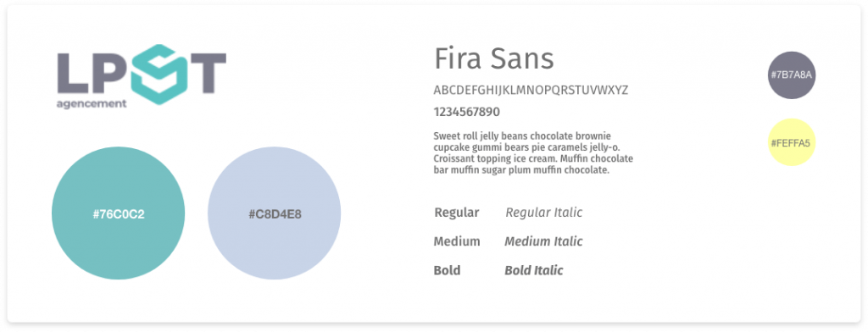Image resolution: width=868 pixels, height=332 pixels.
Task: Pick the gray #7B7A8A swatch
Action: 792,75
